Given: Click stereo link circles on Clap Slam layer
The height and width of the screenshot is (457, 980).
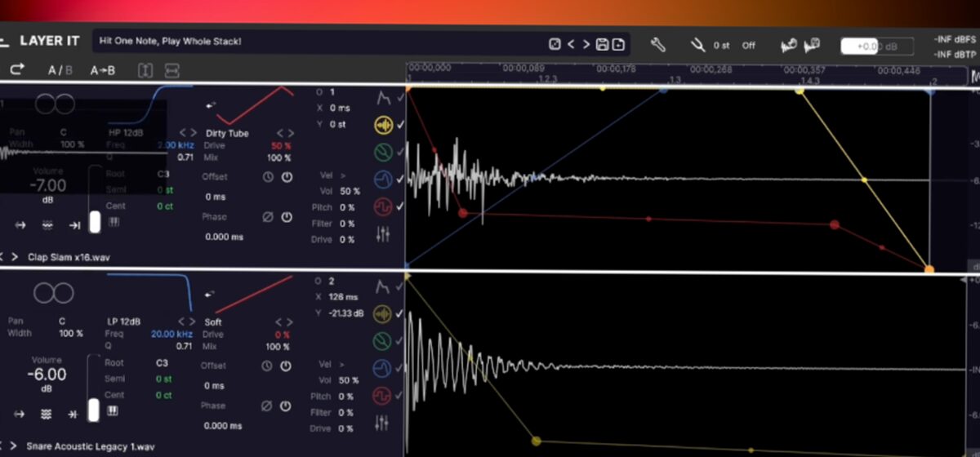Looking at the screenshot, I should (x=54, y=104).
